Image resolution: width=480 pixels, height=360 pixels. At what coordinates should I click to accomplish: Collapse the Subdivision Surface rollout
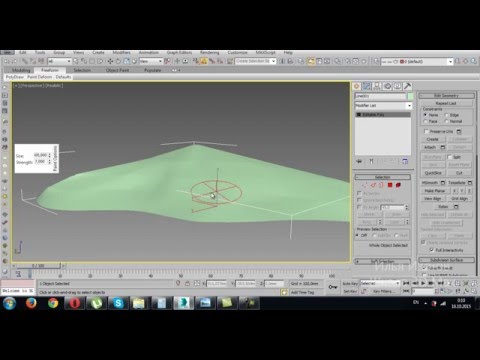click(x=446, y=260)
